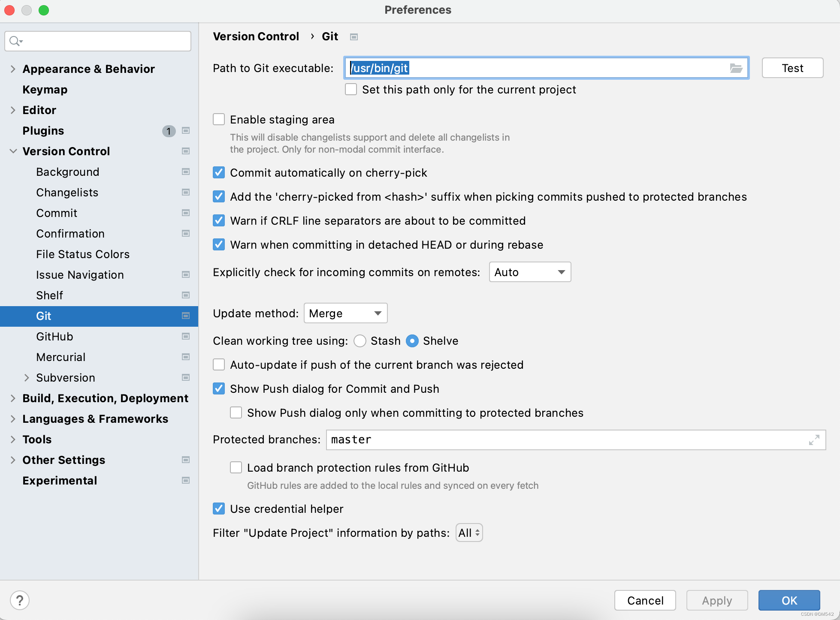
Task: Open the incoming commits check Auto dropdown
Action: coord(530,272)
